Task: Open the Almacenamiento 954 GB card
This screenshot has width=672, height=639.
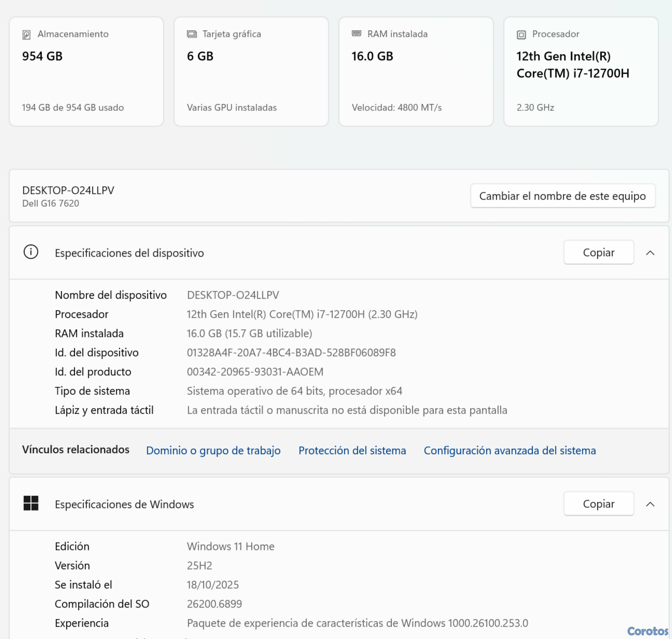Action: click(86, 71)
